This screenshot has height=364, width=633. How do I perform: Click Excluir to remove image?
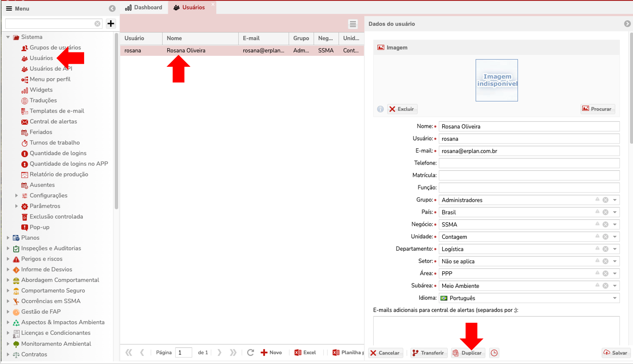[x=402, y=109]
